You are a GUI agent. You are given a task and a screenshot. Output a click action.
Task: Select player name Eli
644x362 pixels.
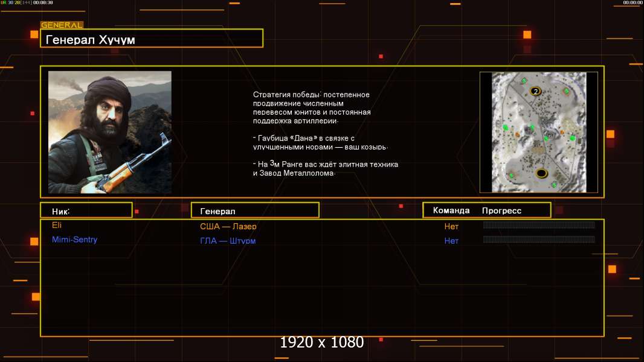coord(57,225)
